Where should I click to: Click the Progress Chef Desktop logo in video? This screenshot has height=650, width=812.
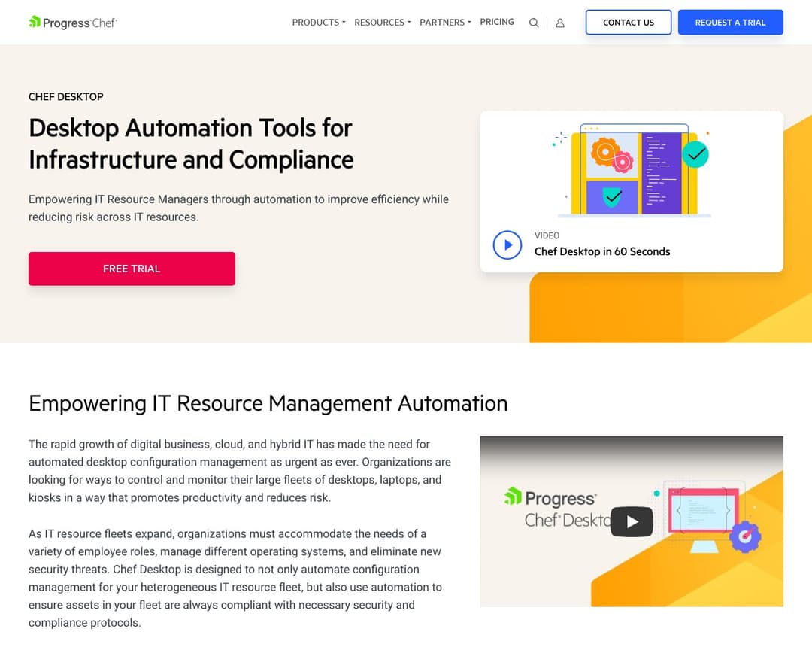click(x=553, y=508)
